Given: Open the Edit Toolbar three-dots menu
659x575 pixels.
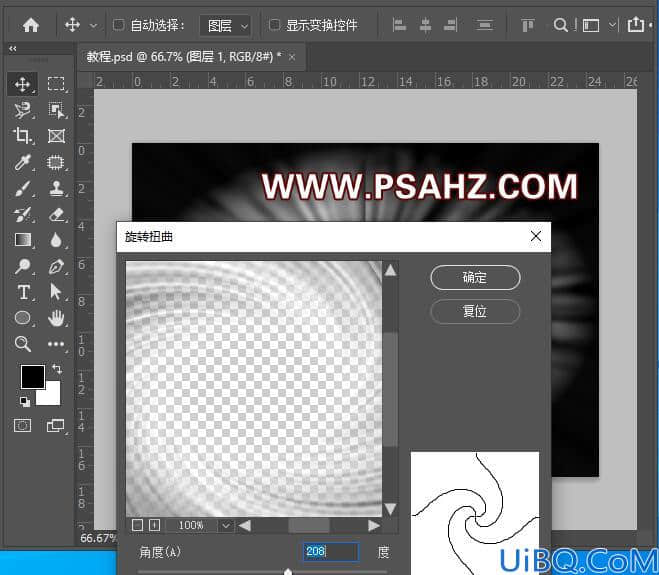Looking at the screenshot, I should pos(56,344).
